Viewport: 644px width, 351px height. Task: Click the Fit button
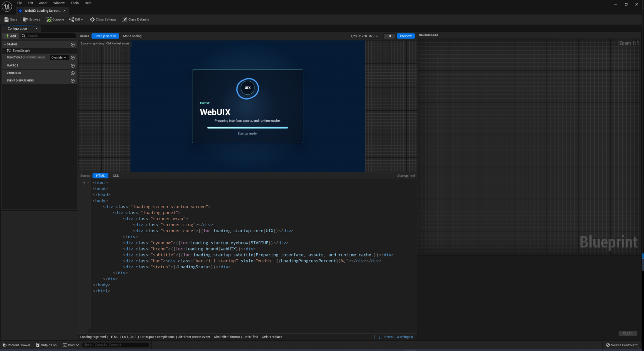pos(389,36)
